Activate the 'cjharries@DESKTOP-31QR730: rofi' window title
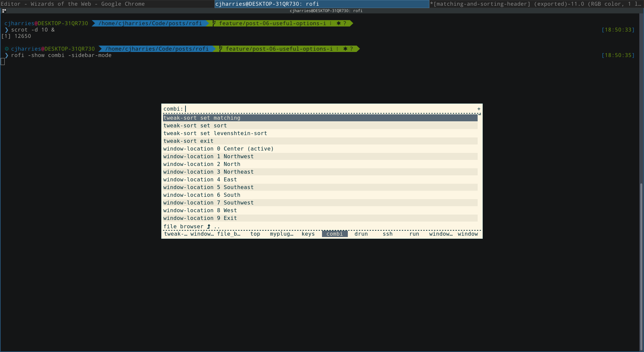Image resolution: width=644 pixels, height=352 pixels. [322, 4]
